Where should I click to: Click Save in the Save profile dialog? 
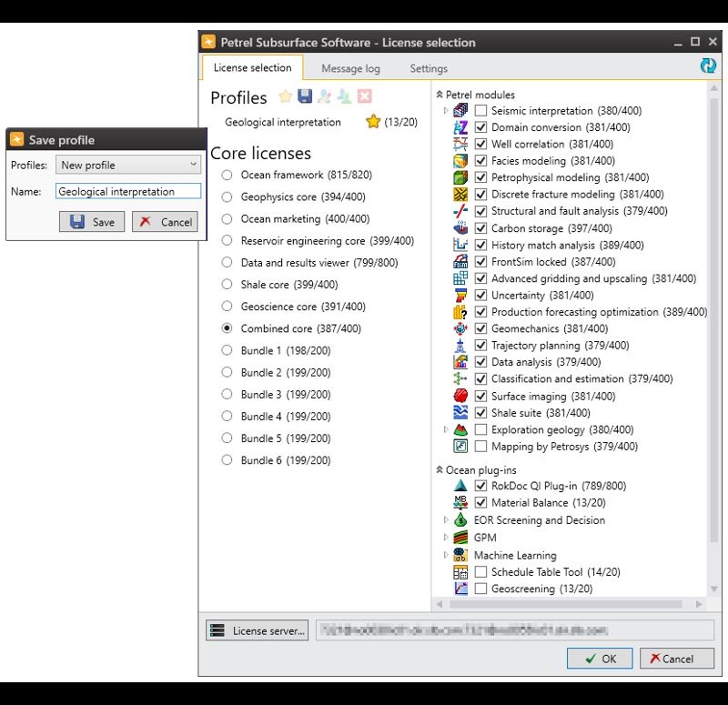click(x=92, y=222)
